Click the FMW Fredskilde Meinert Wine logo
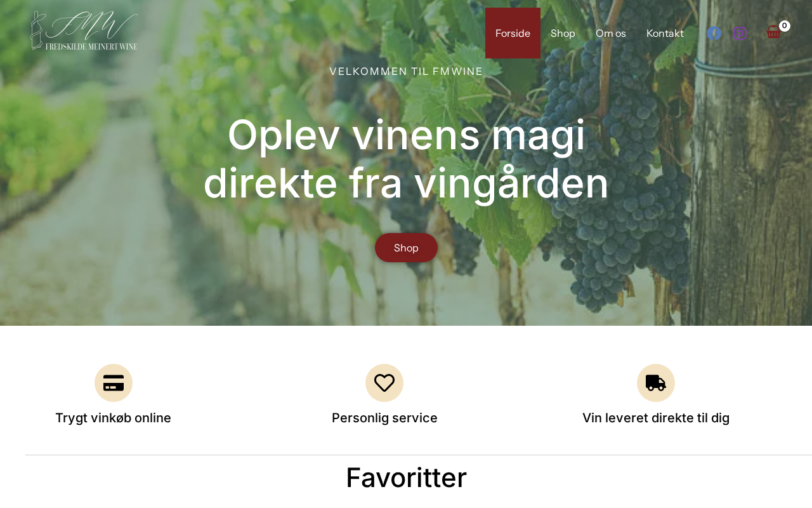The height and width of the screenshot is (508, 812). (84, 30)
